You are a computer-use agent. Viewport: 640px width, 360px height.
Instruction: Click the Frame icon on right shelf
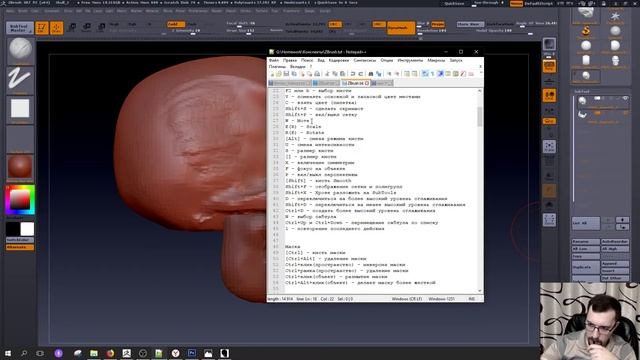pos(549,147)
